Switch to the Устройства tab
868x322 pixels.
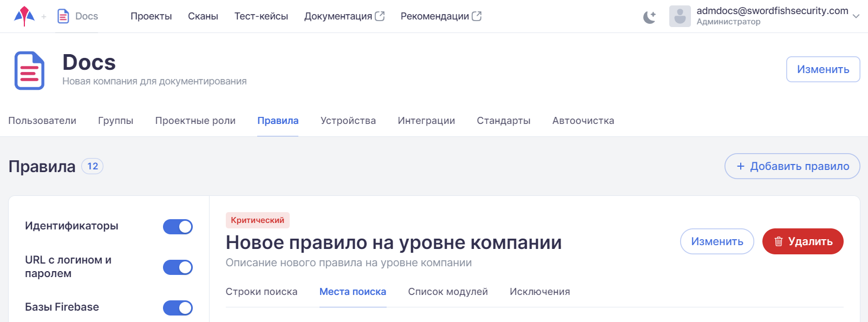348,121
